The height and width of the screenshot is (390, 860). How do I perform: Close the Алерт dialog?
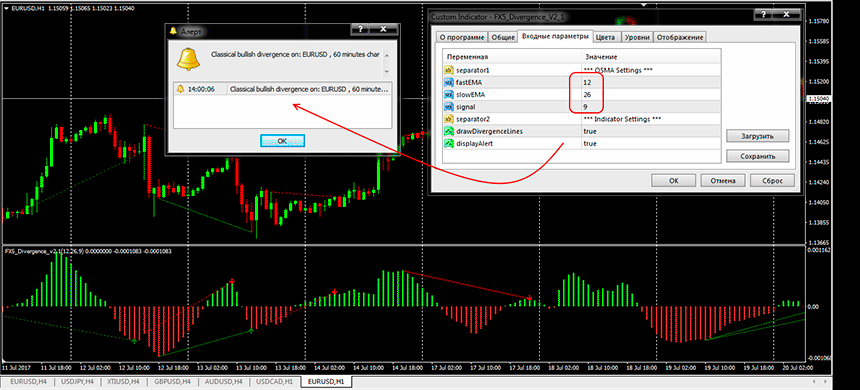pyautogui.click(x=384, y=29)
